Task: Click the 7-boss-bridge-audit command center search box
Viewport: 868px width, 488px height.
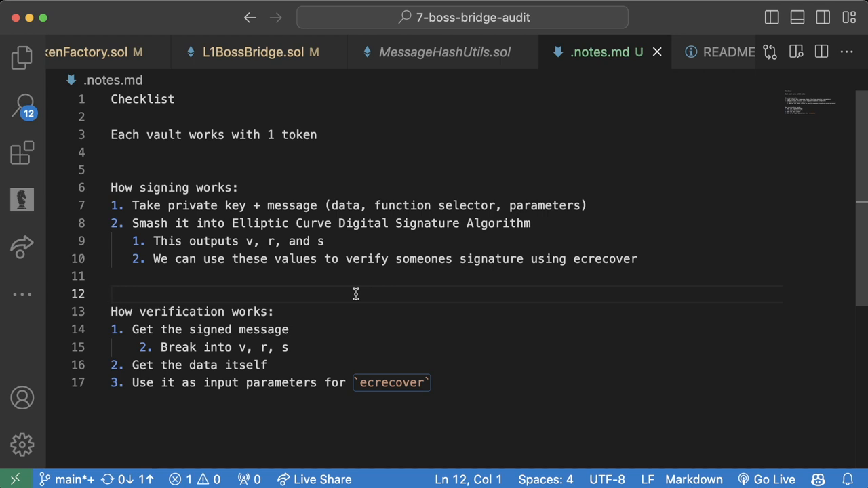Action: (462, 18)
